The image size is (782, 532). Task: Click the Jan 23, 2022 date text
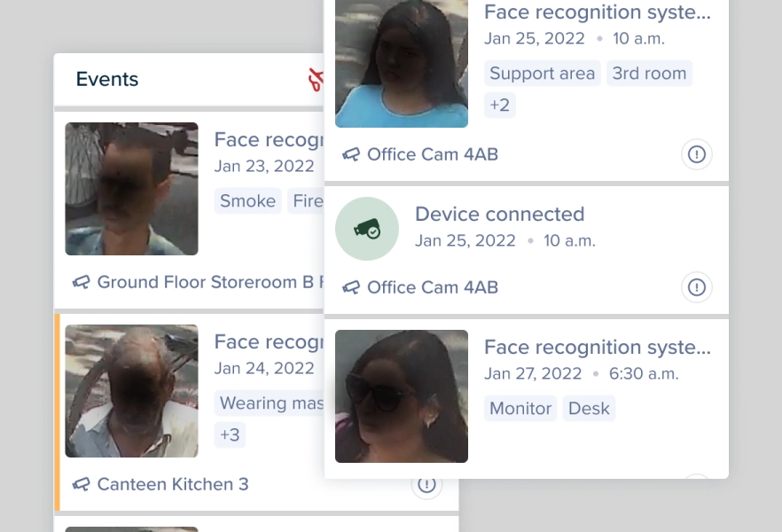tap(264, 166)
